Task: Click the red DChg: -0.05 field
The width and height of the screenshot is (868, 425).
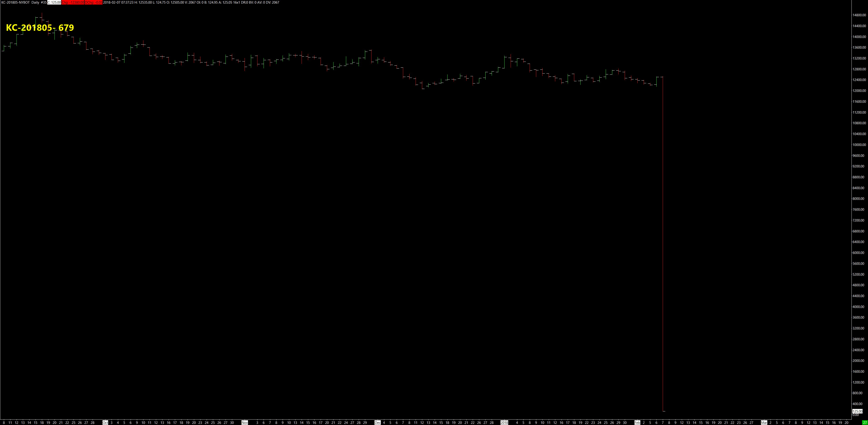Action: (x=94, y=2)
